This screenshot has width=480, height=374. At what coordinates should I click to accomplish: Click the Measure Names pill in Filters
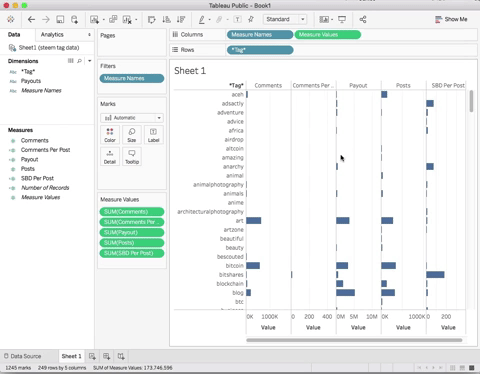[132, 78]
